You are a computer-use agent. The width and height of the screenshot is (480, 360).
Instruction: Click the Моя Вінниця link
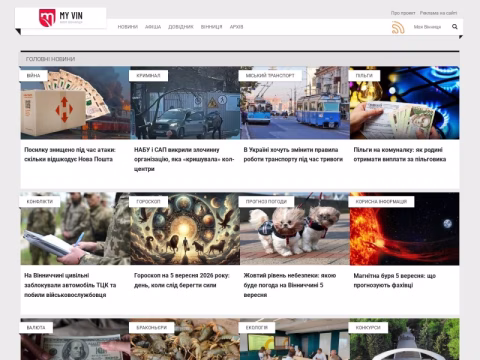pos(427,27)
